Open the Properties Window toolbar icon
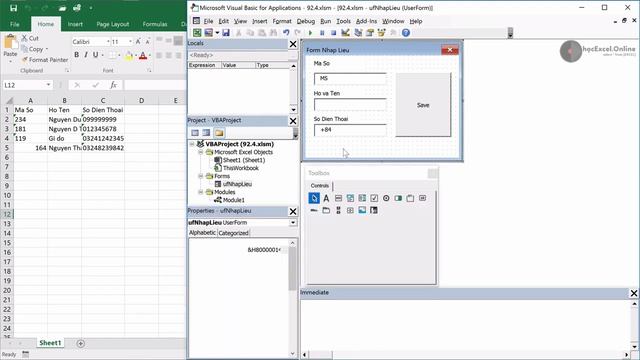The image size is (640, 360). click(x=370, y=33)
